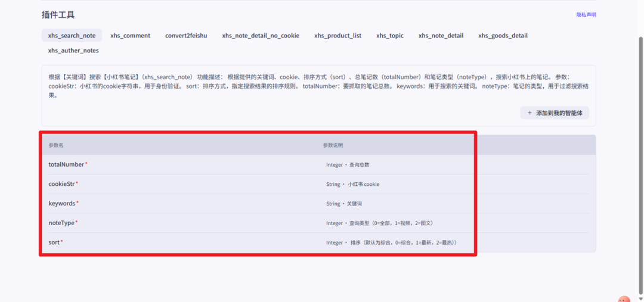Image resolution: width=644 pixels, height=302 pixels.
Task: Switch to the xhs_comment tab
Action: (x=130, y=36)
